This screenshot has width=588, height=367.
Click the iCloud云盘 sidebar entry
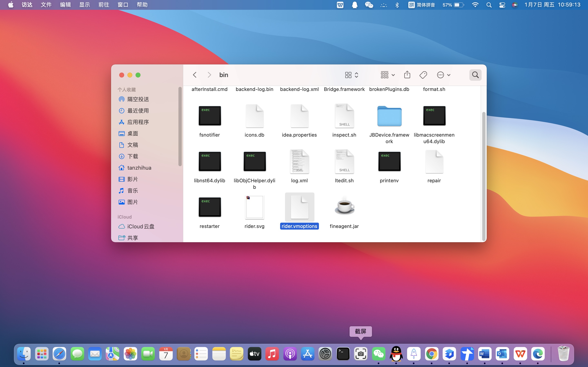(140, 227)
